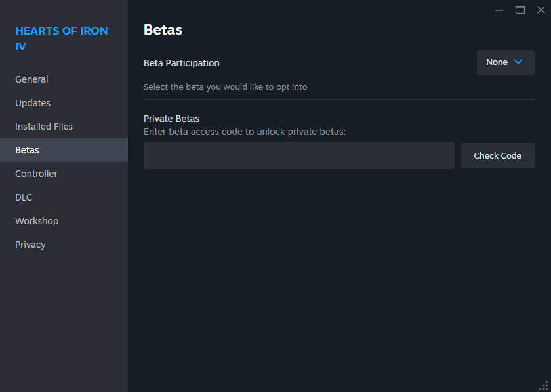Expand the Beta Participation dropdown showing None
Image resolution: width=551 pixels, height=392 pixels.
(x=505, y=62)
